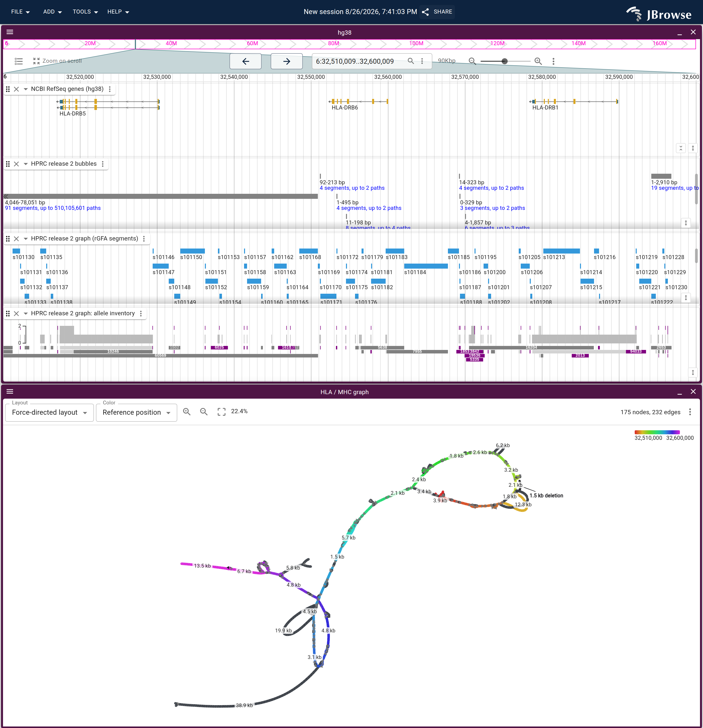Zoom out on the HLA graph
Image resolution: width=703 pixels, height=728 pixels.
pyautogui.click(x=204, y=411)
